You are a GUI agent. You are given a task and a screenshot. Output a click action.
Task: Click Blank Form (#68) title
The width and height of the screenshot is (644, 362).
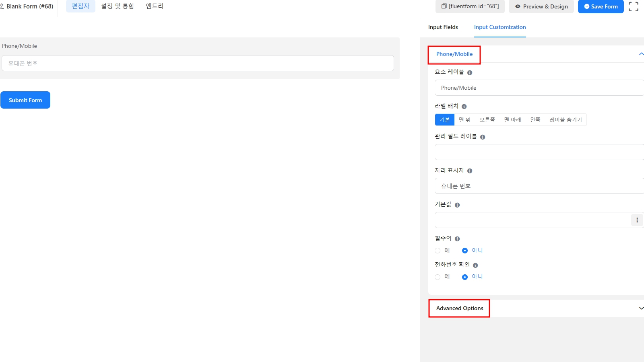coord(30,6)
